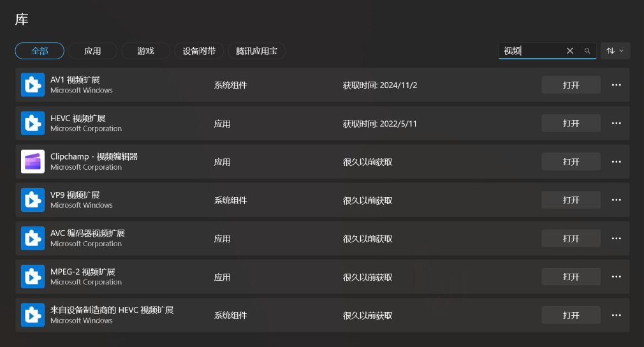
Task: Select the 全部 filter tab
Action: click(x=40, y=51)
